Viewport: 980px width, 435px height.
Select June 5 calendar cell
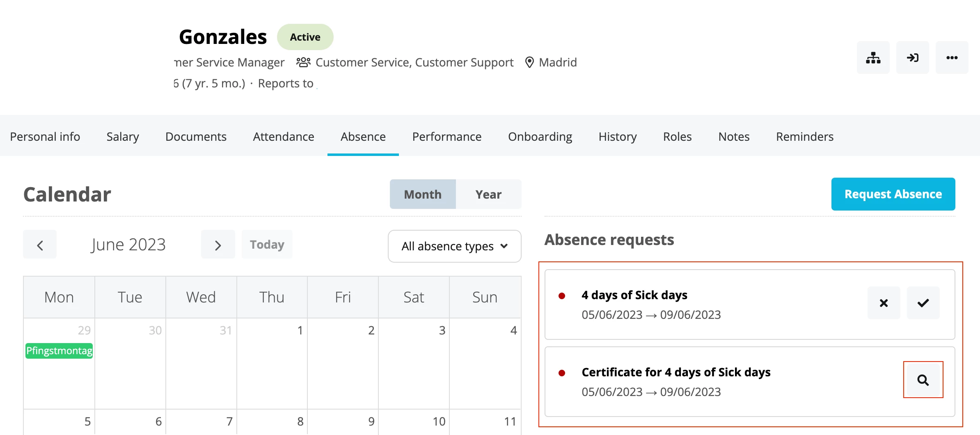click(59, 422)
